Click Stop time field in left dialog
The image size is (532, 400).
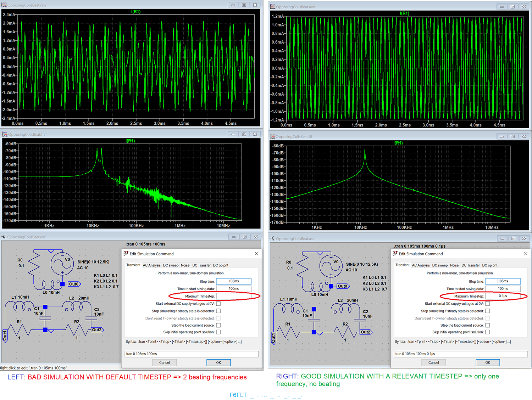tap(234, 281)
